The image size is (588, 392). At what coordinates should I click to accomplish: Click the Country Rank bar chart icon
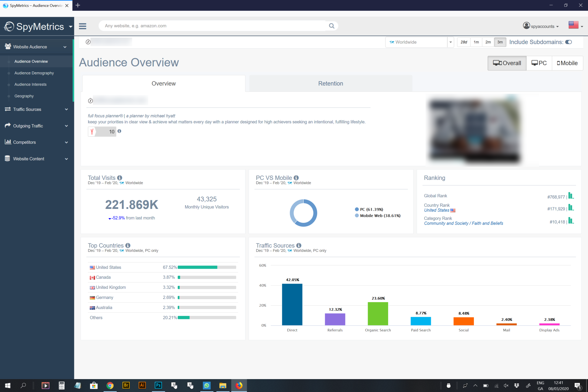pos(571,207)
